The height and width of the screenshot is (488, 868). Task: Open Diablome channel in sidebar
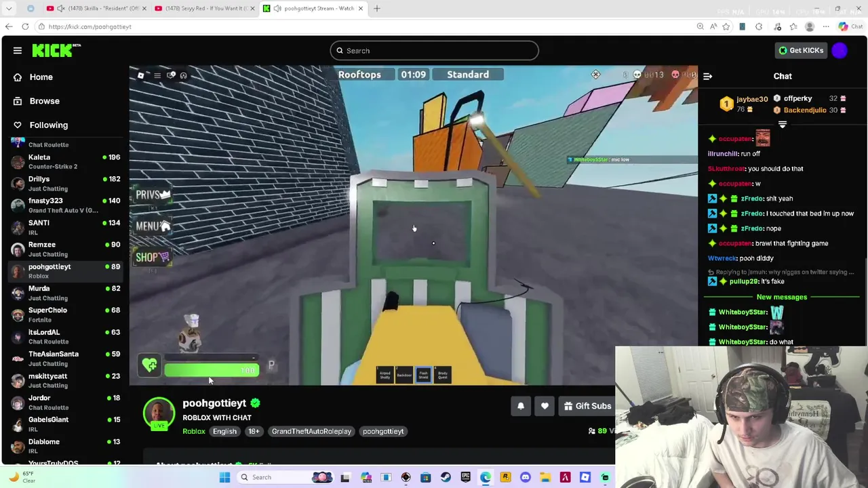[x=66, y=446]
